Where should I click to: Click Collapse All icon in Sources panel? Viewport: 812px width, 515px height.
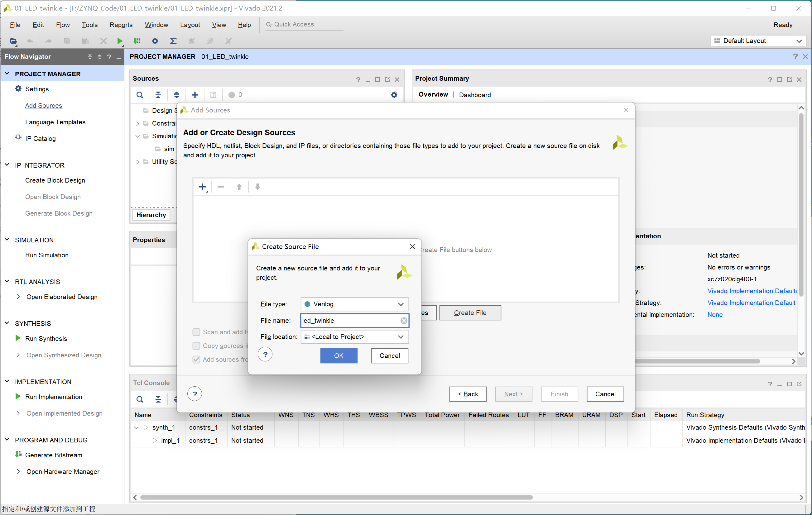click(x=158, y=95)
